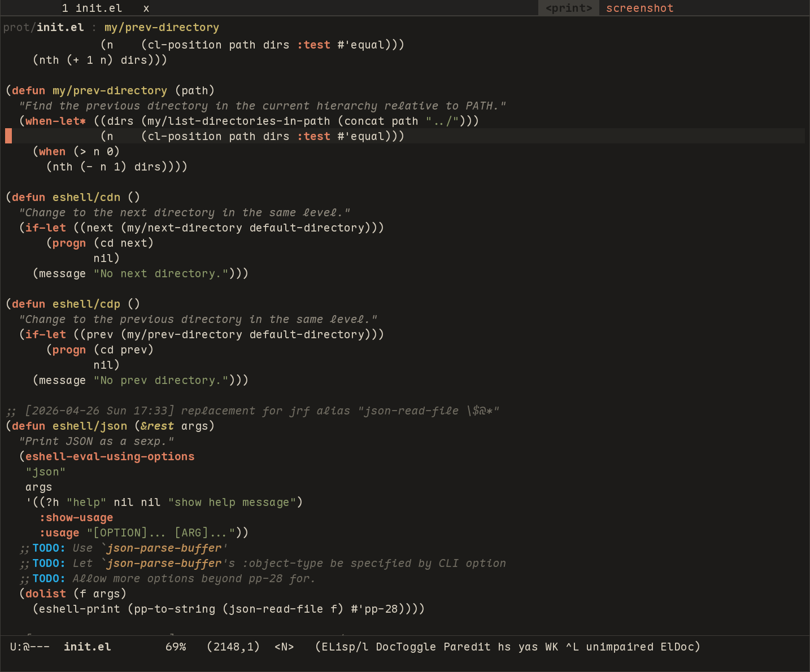The image size is (810, 672).
Task: Click the ElDoc minor mode indicator
Action: point(677,647)
